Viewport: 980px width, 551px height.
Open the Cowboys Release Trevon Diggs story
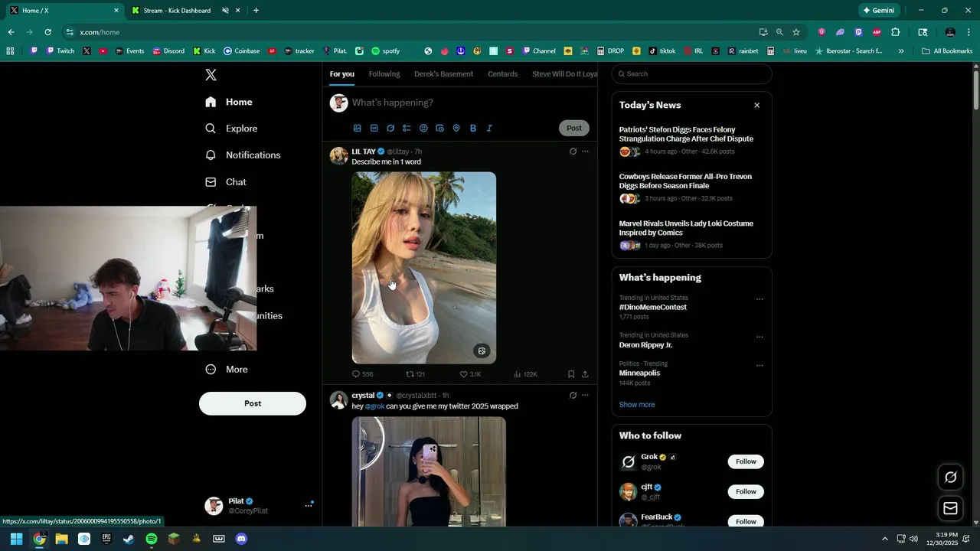click(x=685, y=181)
